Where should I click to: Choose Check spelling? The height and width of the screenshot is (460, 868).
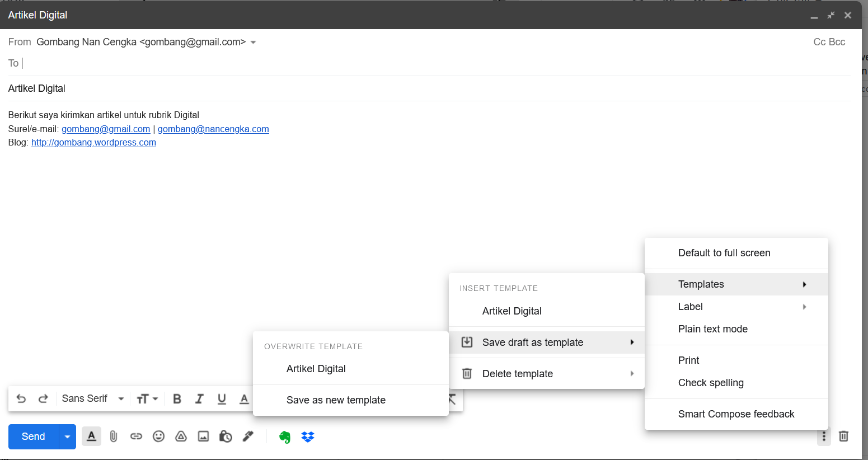click(x=736, y=383)
